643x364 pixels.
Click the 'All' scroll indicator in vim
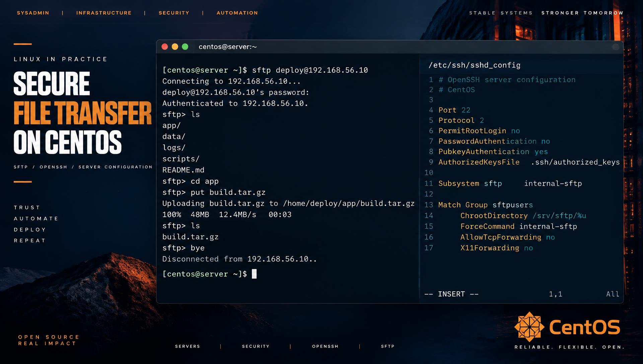[x=613, y=294]
